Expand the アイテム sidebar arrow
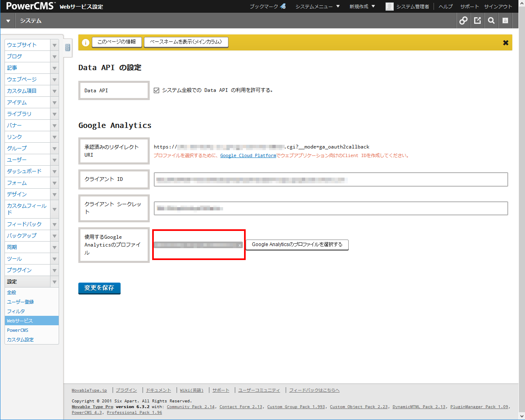 (55, 103)
